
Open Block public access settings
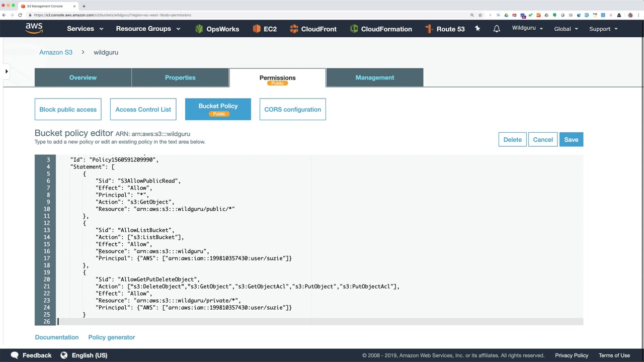[x=68, y=109]
